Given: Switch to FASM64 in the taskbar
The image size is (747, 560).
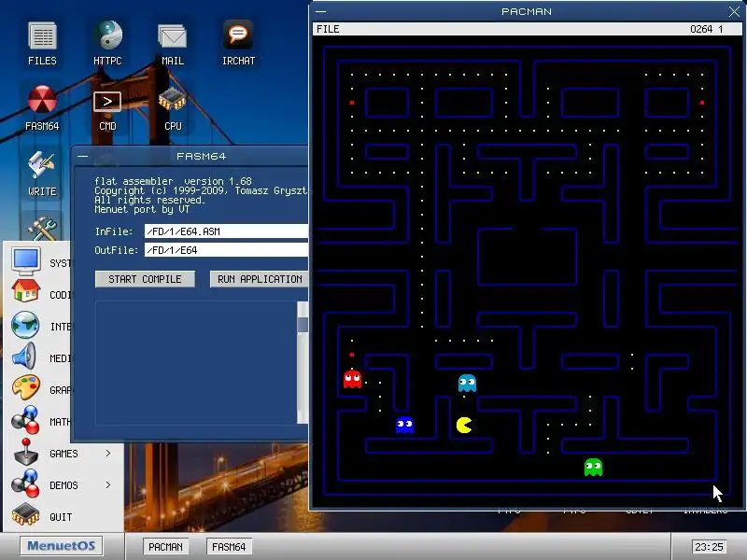Looking at the screenshot, I should coord(229,547).
